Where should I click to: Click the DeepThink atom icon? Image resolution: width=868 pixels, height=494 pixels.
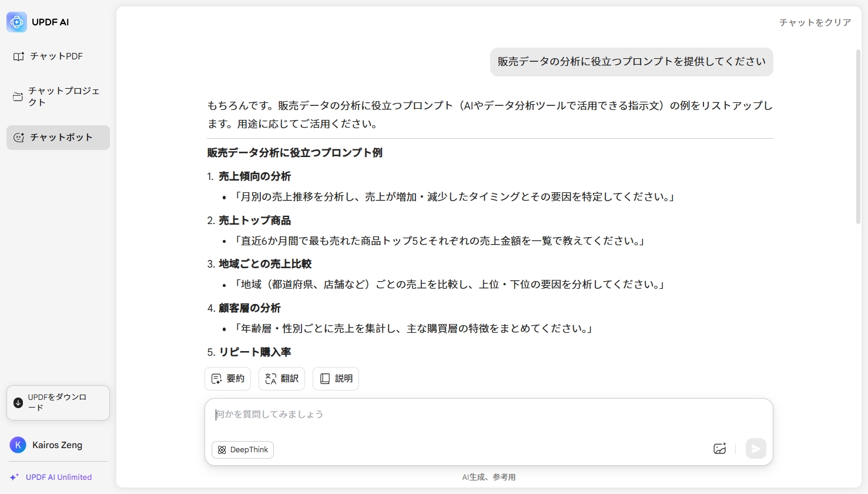click(x=222, y=450)
